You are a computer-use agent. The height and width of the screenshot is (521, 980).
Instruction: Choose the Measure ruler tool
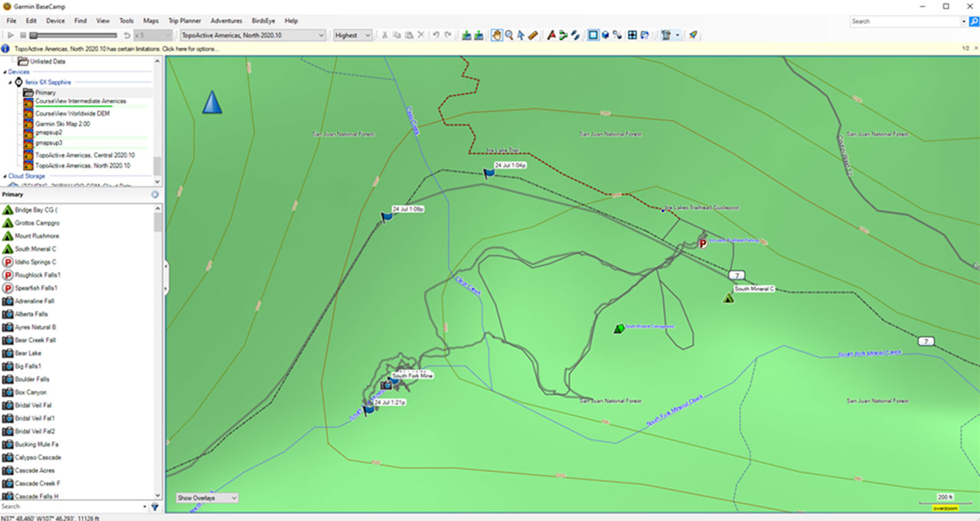coord(533,35)
